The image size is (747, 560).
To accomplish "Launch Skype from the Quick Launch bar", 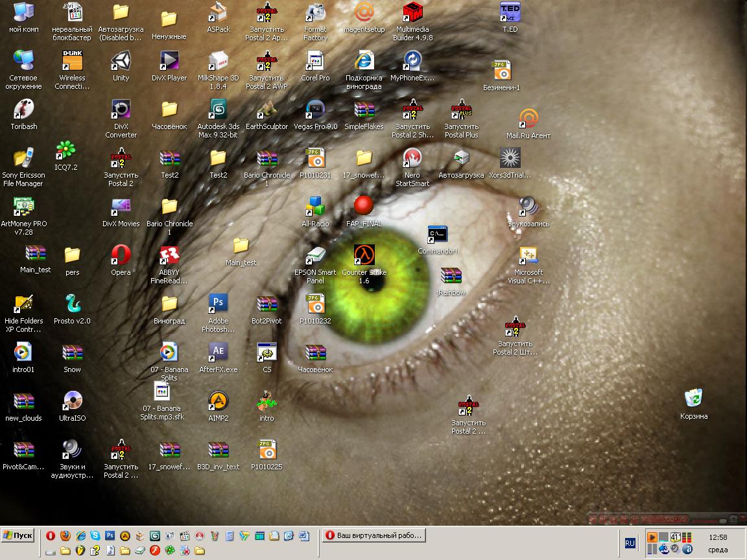I will (x=96, y=536).
